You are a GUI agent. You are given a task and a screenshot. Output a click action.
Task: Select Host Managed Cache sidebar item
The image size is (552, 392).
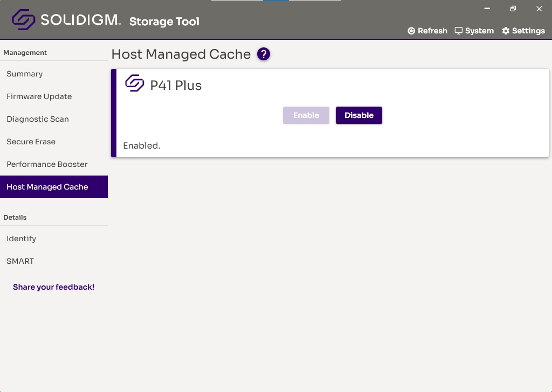point(54,187)
